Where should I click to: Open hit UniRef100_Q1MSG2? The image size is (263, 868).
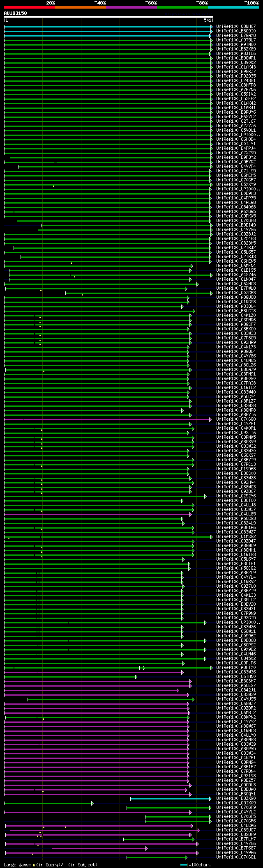[x=236, y=536]
